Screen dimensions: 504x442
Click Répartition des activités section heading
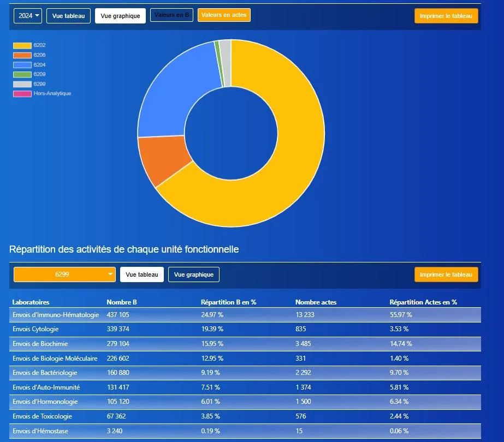[124, 249]
